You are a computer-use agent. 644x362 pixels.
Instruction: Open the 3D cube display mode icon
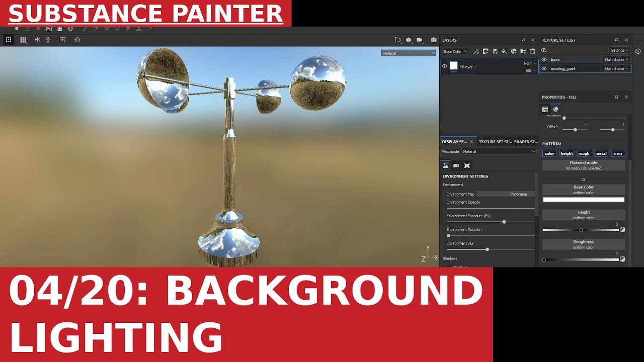409,40
